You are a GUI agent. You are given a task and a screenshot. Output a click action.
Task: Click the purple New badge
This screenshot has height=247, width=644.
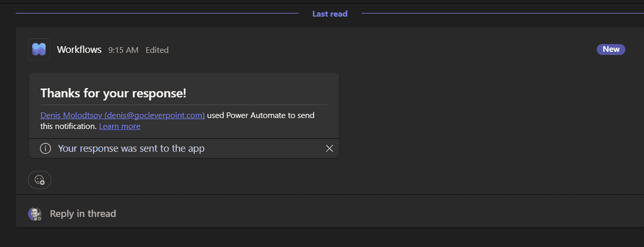click(x=611, y=49)
